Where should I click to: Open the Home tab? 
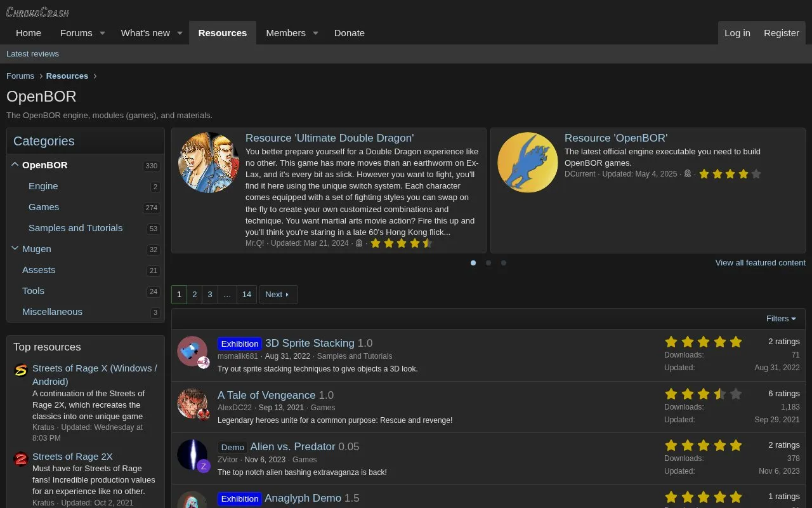click(29, 33)
